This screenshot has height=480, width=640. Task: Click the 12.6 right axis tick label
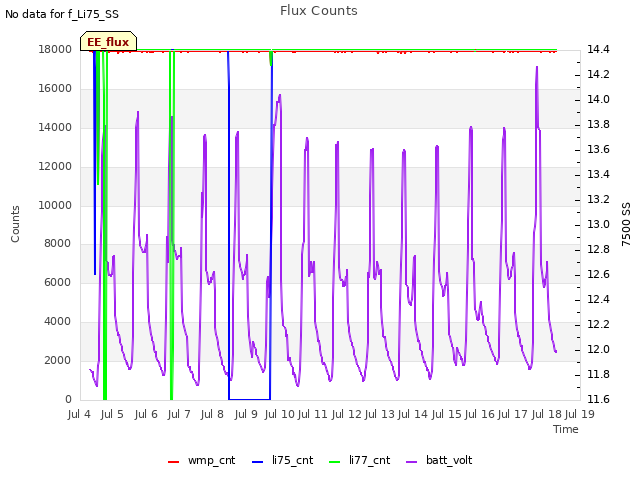click(598, 274)
